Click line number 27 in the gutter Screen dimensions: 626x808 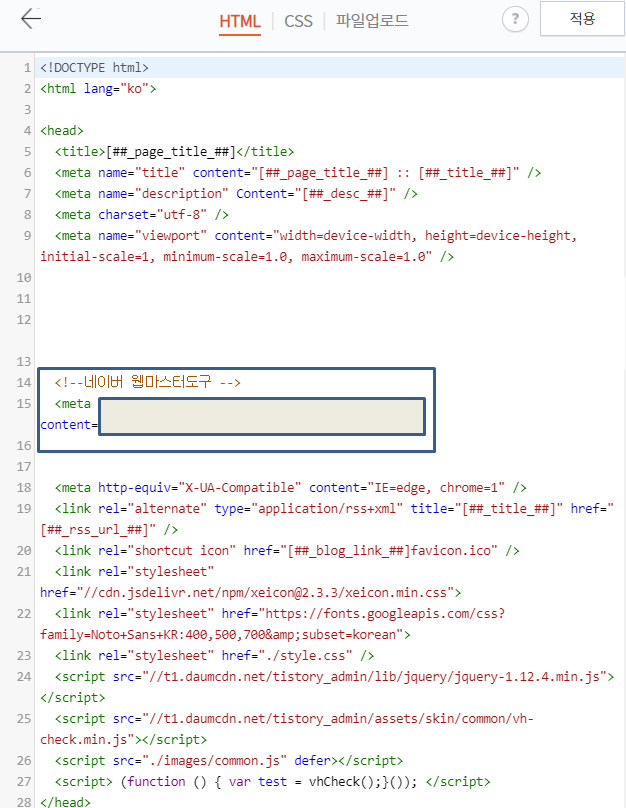click(x=24, y=782)
